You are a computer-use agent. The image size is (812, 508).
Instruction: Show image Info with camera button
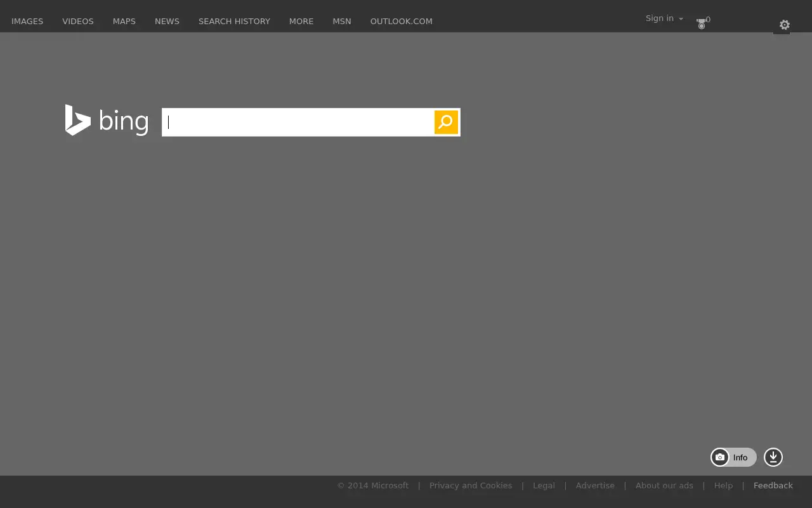733,457
